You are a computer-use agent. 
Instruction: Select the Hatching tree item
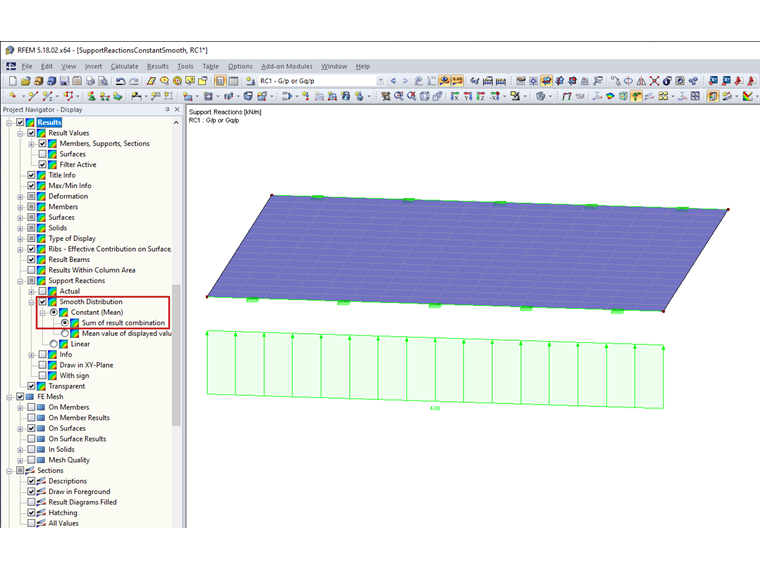tap(63, 513)
